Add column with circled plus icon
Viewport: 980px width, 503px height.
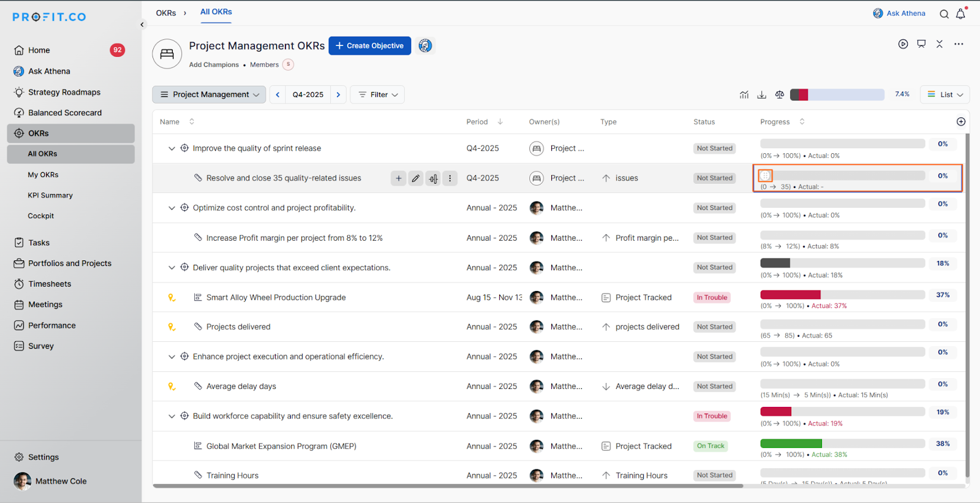(x=961, y=121)
